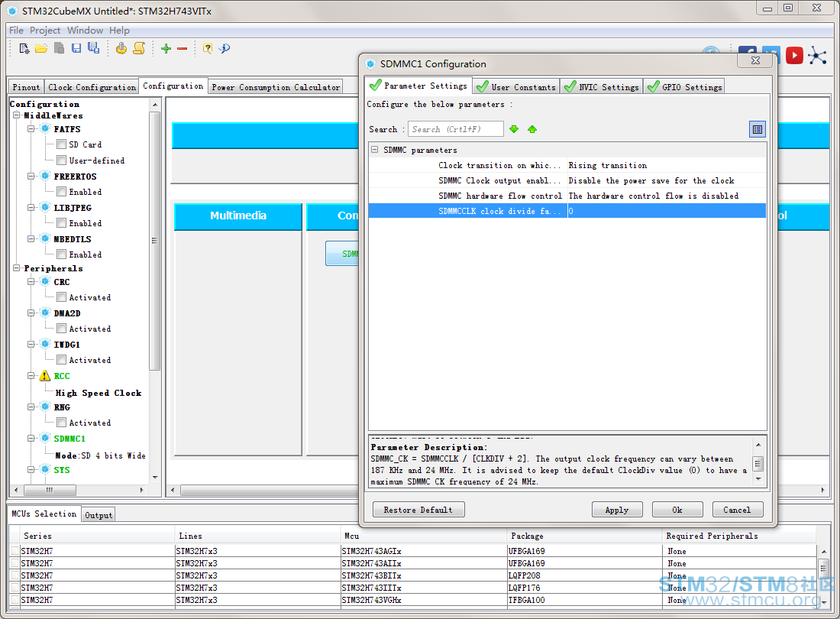Click the Apply button
Screen dimensions: 840x619
point(616,510)
